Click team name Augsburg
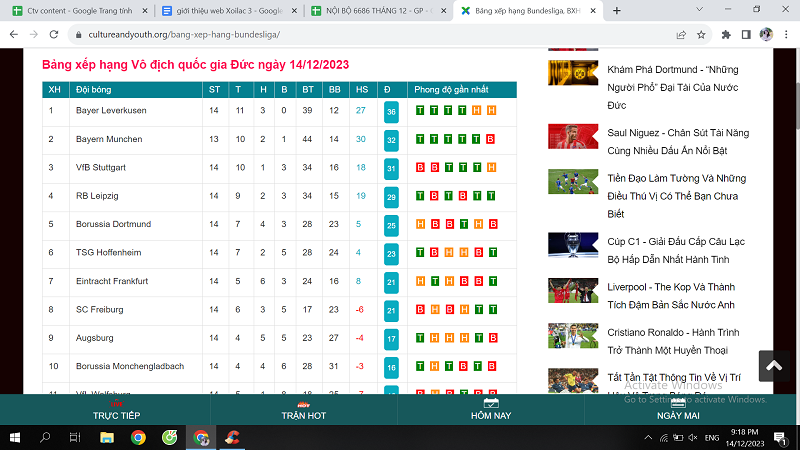The width and height of the screenshot is (800, 450). point(94,338)
